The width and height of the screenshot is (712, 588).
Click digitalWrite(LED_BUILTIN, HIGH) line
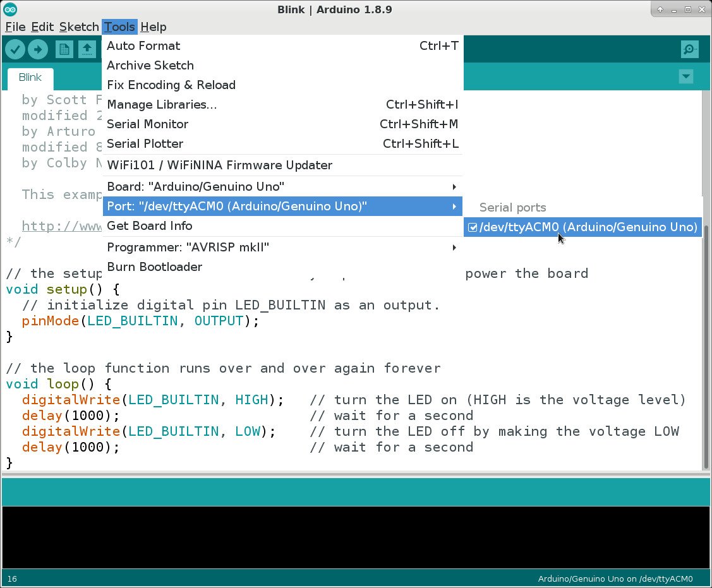click(x=153, y=400)
